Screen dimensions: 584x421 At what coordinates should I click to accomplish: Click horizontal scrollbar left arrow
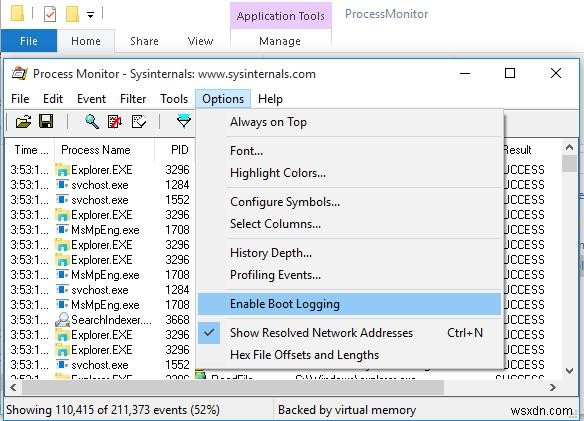(x=13, y=387)
